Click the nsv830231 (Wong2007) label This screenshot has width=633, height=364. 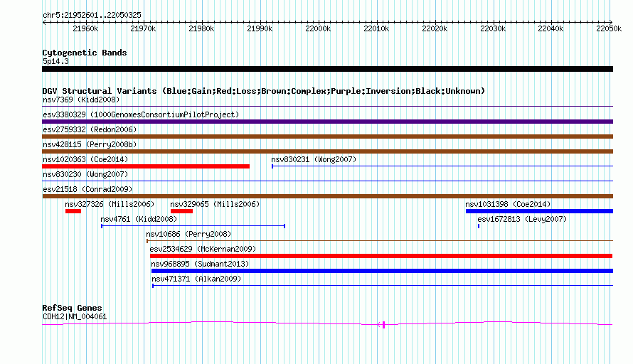pyautogui.click(x=314, y=159)
